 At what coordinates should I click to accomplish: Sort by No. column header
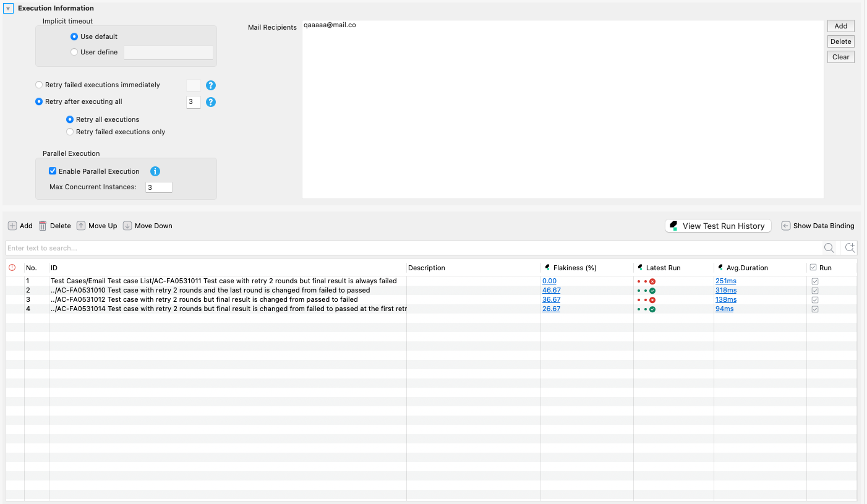[x=36, y=268]
